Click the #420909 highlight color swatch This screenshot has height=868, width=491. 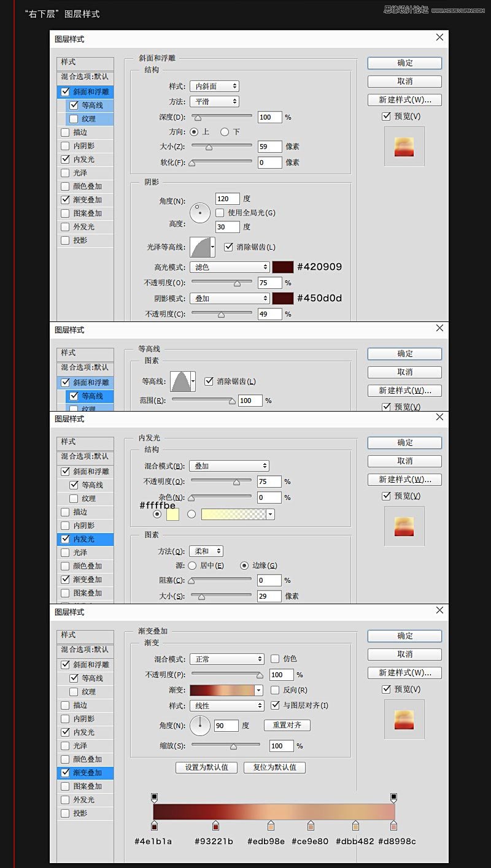point(283,267)
